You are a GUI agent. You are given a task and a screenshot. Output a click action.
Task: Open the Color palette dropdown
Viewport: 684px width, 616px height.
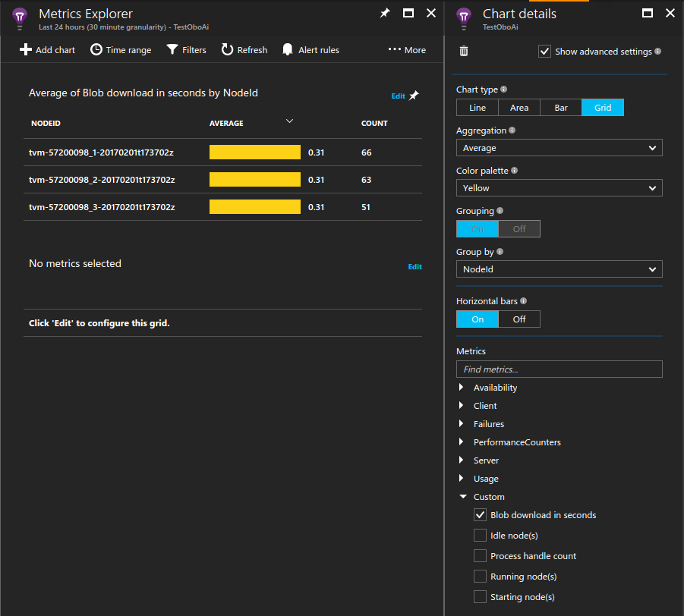click(x=559, y=188)
